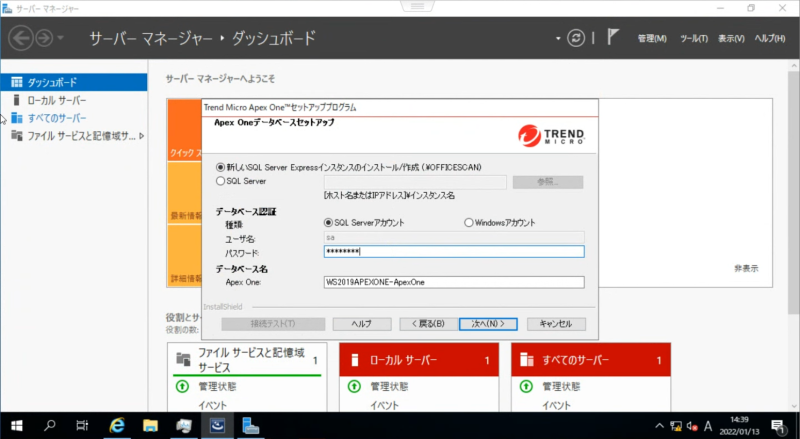The height and width of the screenshot is (439, 800).
Task: Click the すべてのサーバー red tile header
Action: tap(591, 360)
